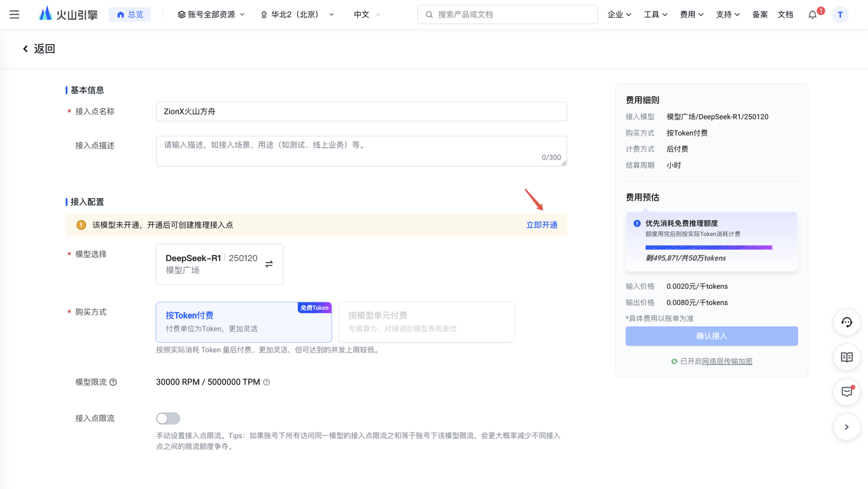868x489 pixels.
Task: Open the 中文 language dropdown
Action: click(367, 14)
